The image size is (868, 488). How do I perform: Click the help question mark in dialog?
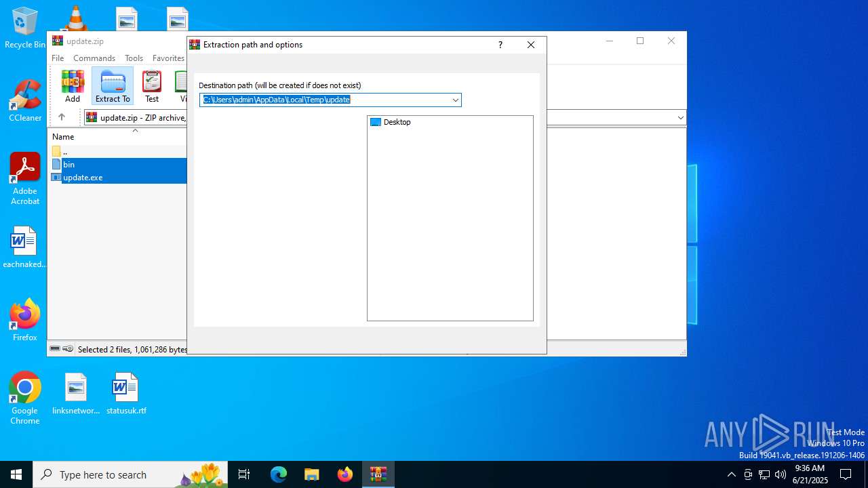click(500, 45)
